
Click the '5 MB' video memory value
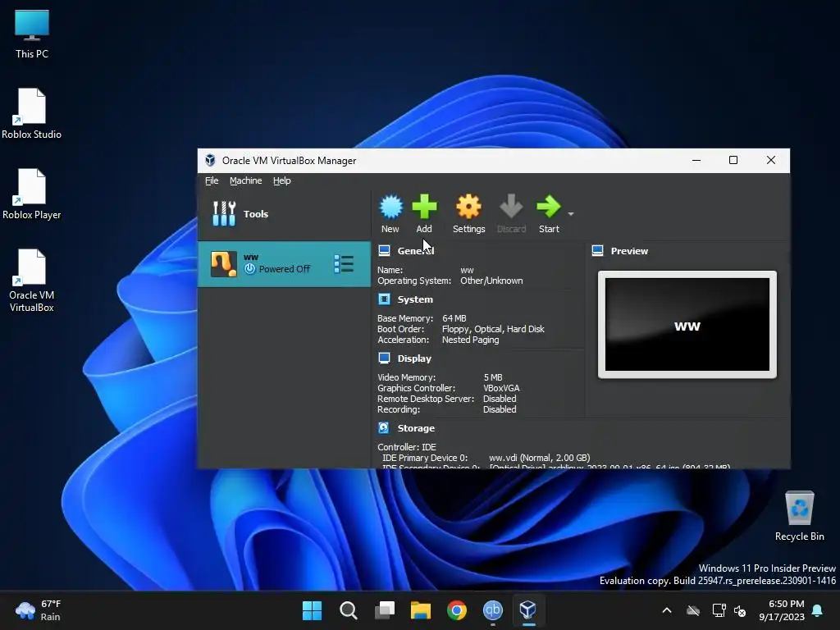click(x=493, y=377)
